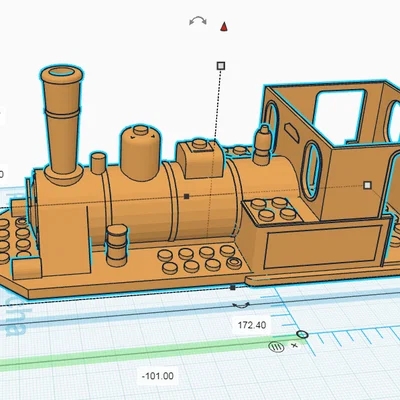Click the black center handle on boiler
This screenshot has height=400, width=400.
[187, 196]
